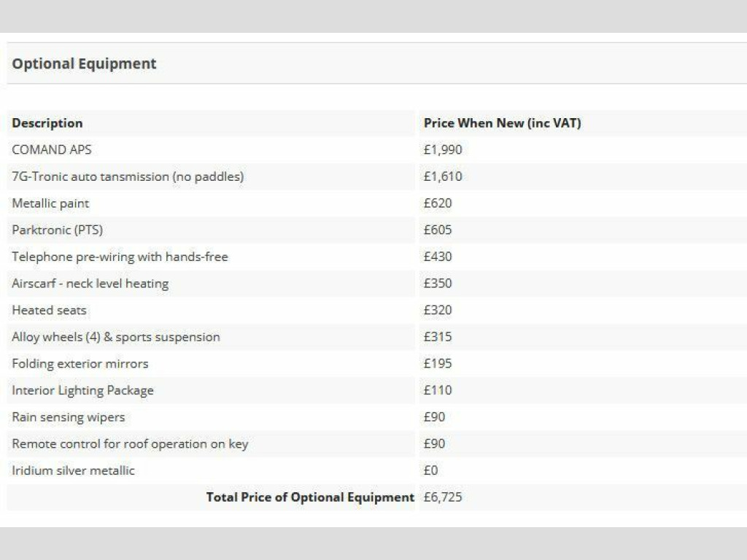Click the Metallic paint description
The image size is (747, 560).
(x=50, y=203)
